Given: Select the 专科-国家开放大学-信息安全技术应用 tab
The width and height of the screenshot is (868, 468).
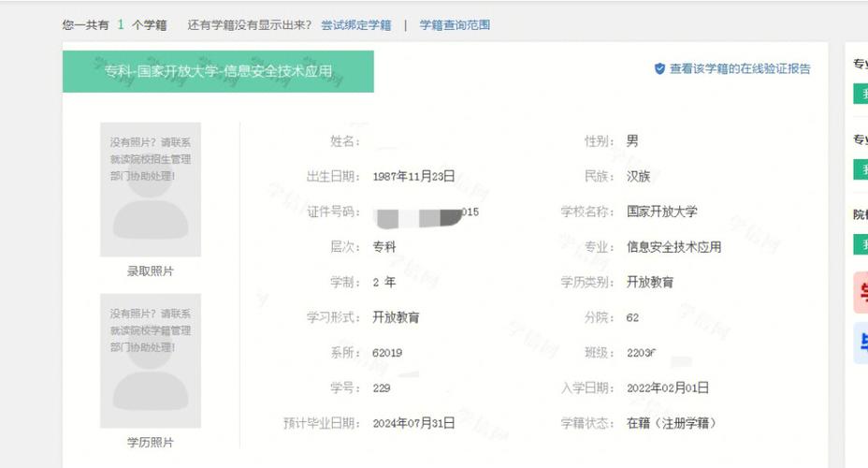Looking at the screenshot, I should [218, 71].
